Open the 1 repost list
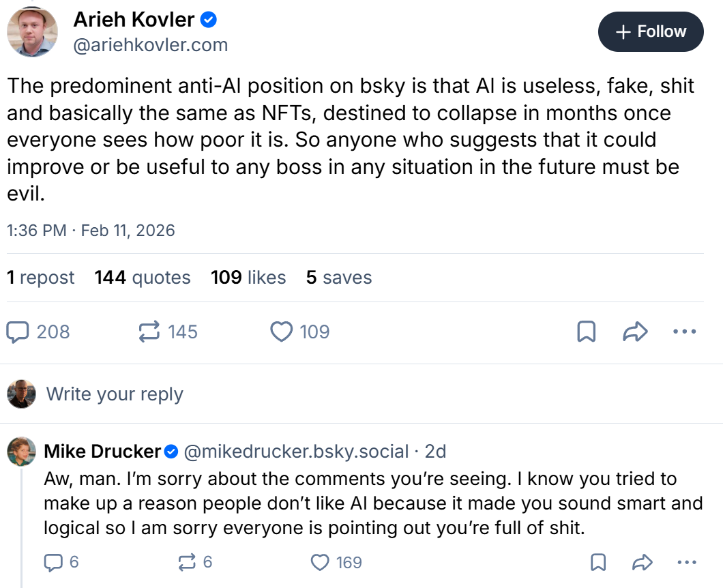Image resolution: width=723 pixels, height=588 pixels. coord(41,278)
